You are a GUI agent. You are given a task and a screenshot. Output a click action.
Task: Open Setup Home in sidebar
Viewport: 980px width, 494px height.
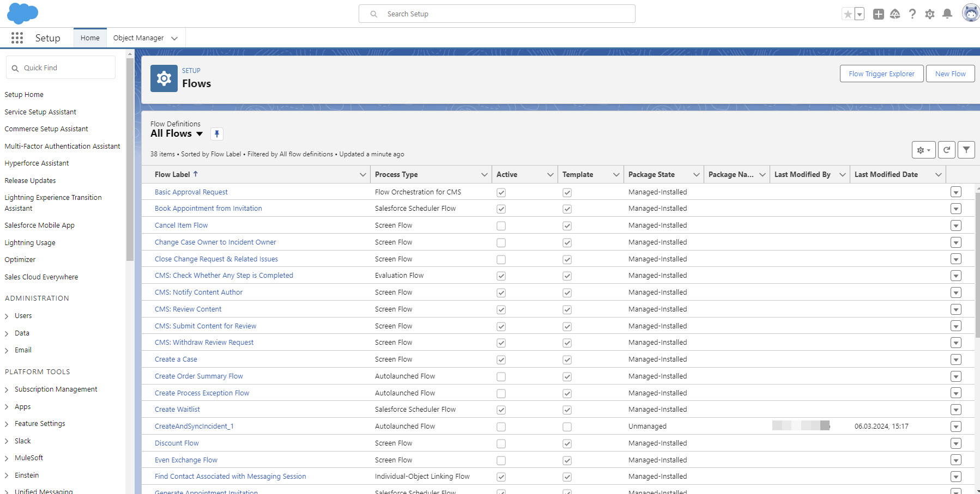coord(24,95)
